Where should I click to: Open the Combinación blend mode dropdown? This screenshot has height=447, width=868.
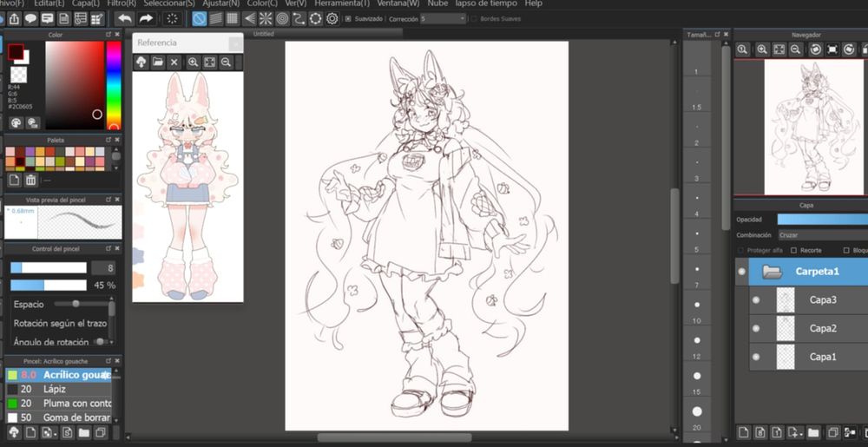(x=823, y=235)
